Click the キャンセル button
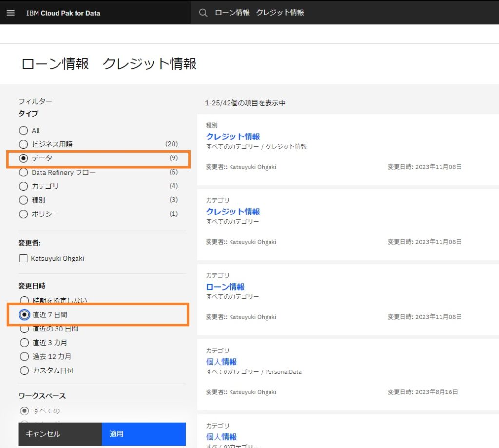Viewport: 499px width, 448px height. pyautogui.click(x=60, y=434)
